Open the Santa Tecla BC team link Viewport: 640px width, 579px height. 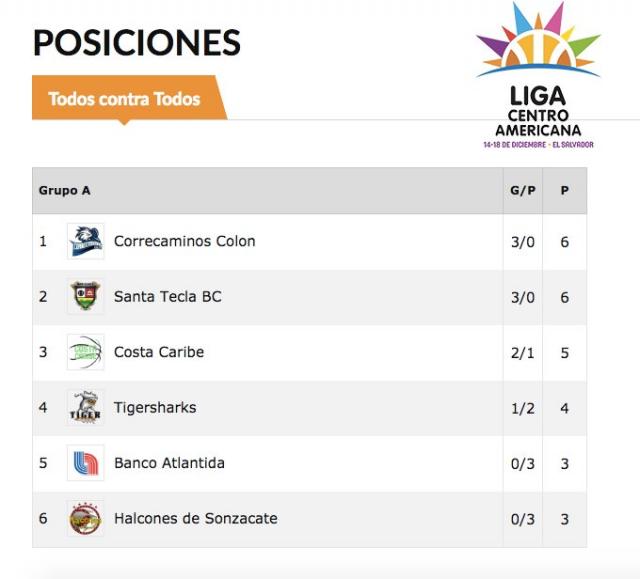(x=167, y=297)
